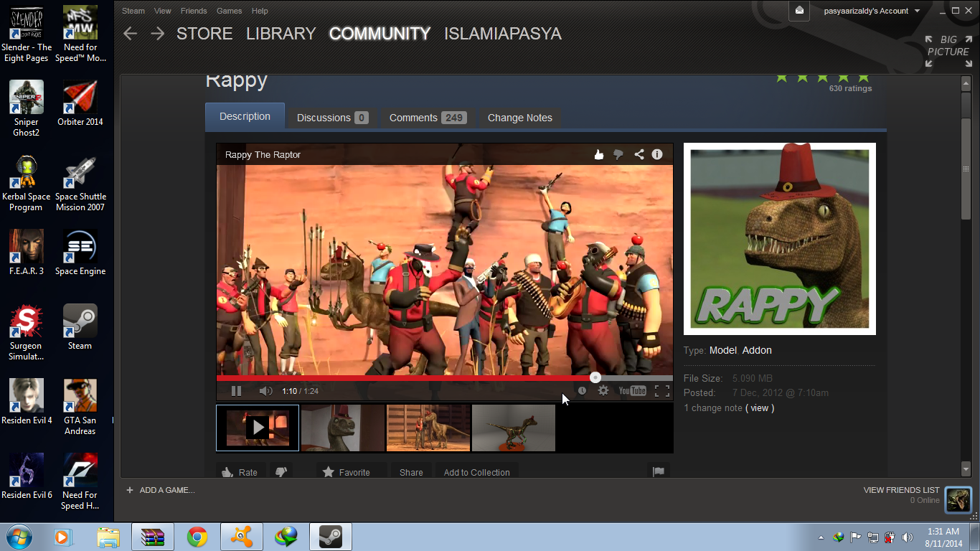Open Space Engine desktop shortcut
The width and height of the screenshot is (980, 551).
(80, 253)
